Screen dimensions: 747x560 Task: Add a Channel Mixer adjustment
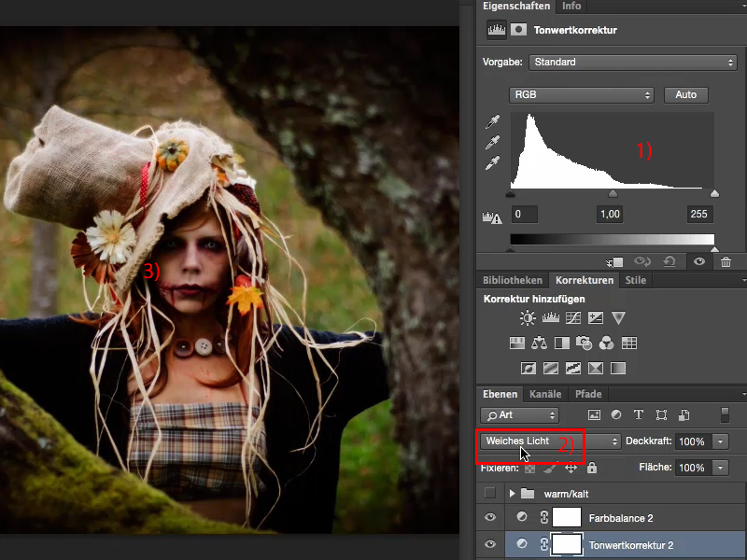606,343
